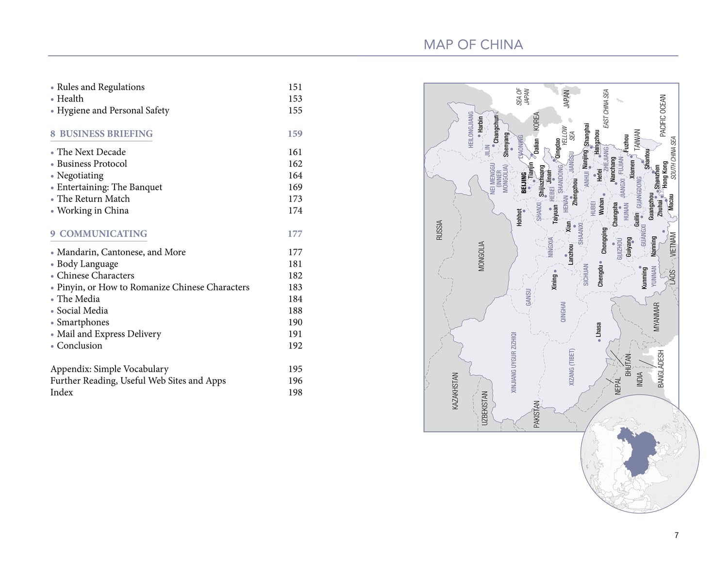Click the "HEILONGJIANG" province label
Image resolution: width=728 pixels, height=563 pixels.
(471, 130)
